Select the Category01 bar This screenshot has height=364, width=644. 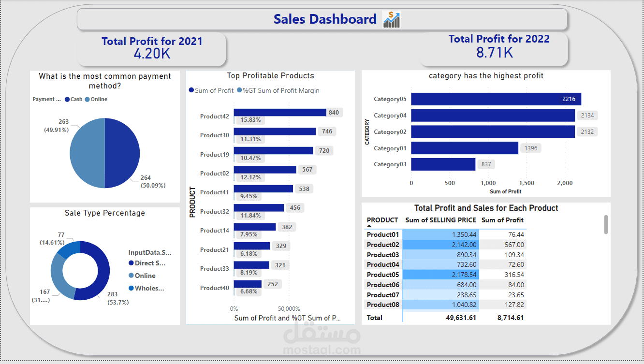[x=465, y=148]
